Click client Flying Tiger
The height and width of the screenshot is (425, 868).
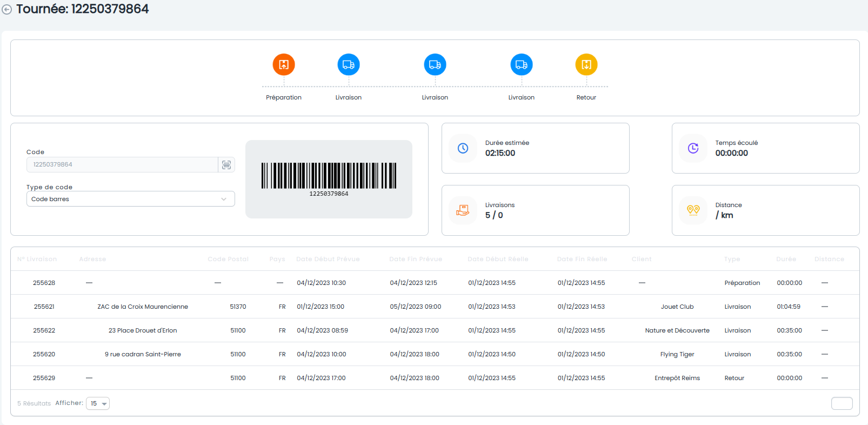click(x=677, y=354)
